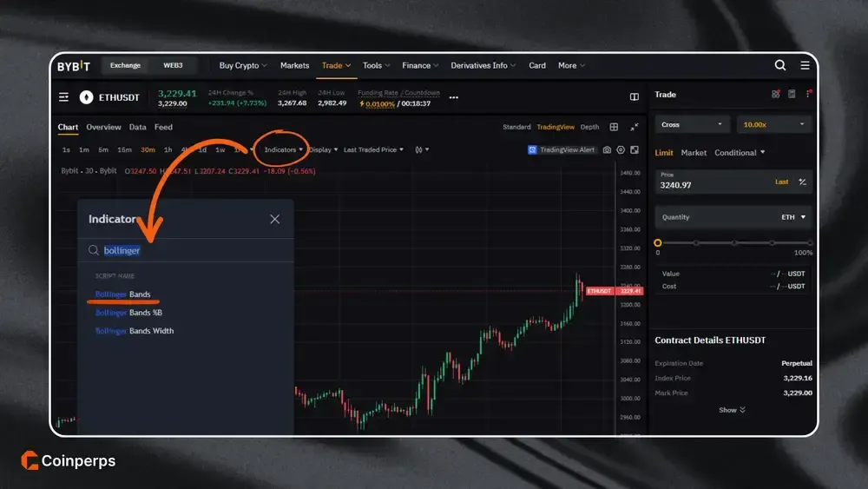Switch to the Data tab

point(138,127)
